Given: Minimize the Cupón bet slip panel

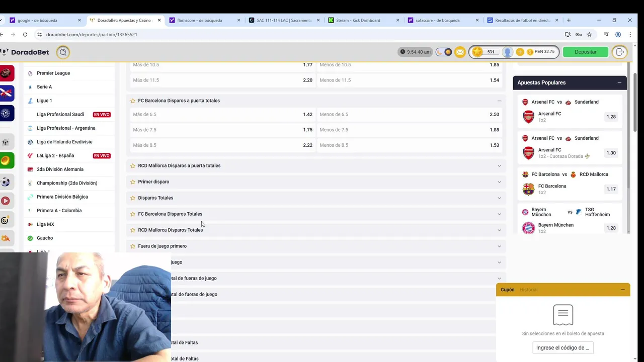Looking at the screenshot, I should click(x=623, y=290).
